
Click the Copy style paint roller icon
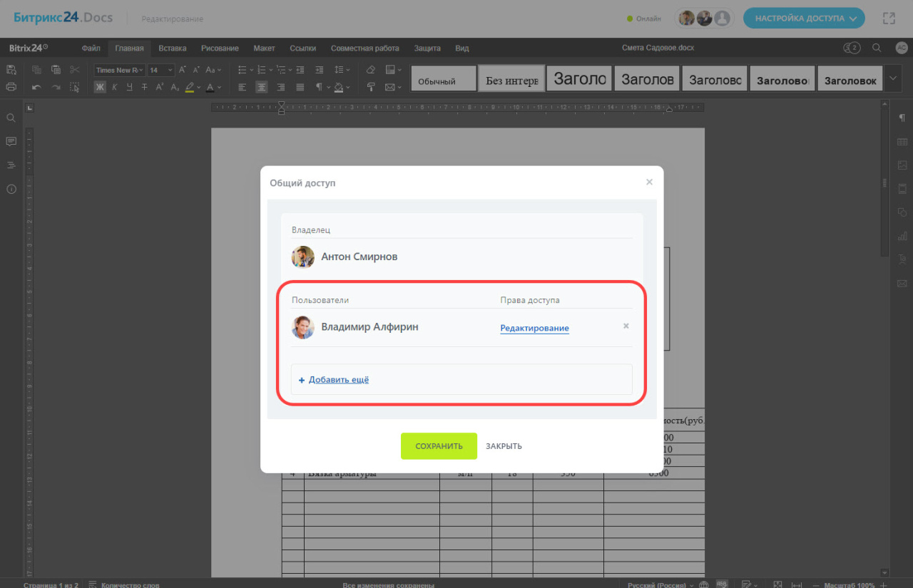[x=371, y=87]
